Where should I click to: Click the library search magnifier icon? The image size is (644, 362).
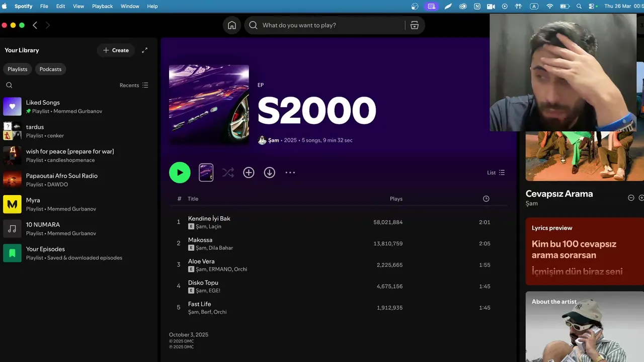click(9, 85)
